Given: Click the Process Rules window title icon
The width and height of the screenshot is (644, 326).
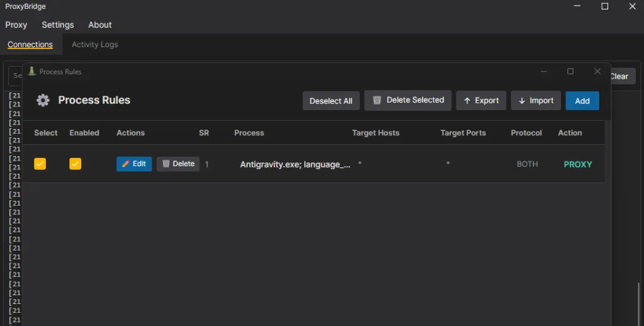Looking at the screenshot, I should (32, 71).
